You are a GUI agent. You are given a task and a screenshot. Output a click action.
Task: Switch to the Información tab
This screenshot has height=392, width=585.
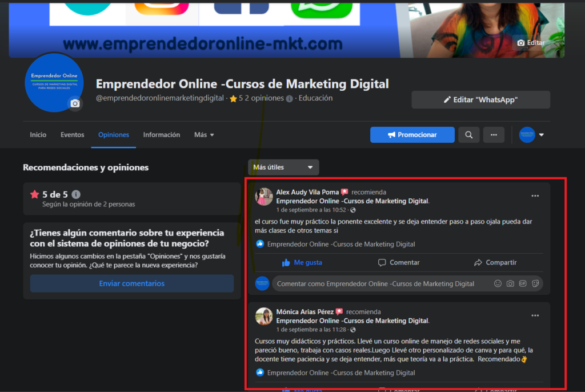[x=161, y=135]
